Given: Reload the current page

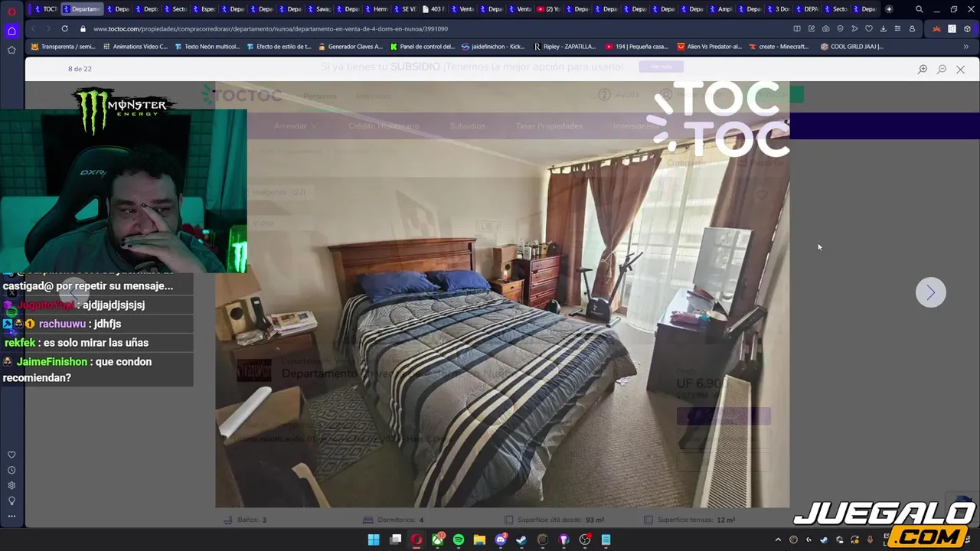Looking at the screenshot, I should pos(64,28).
